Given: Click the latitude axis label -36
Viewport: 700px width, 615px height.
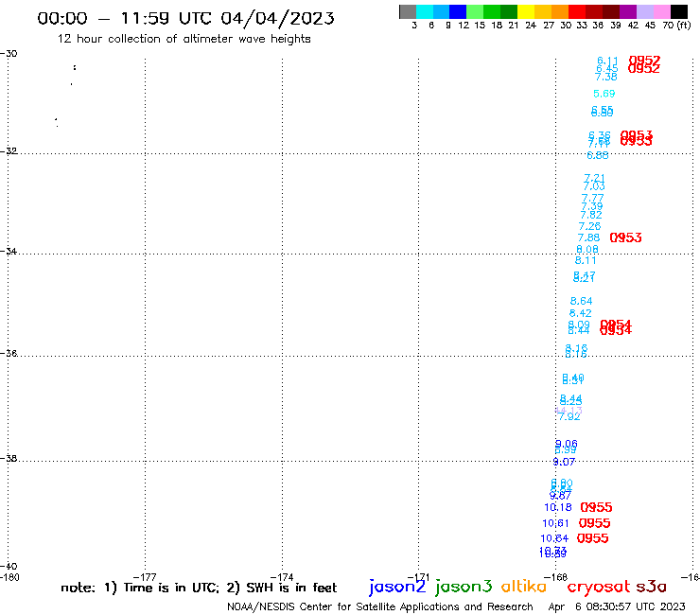Looking at the screenshot, I should click(9, 353).
